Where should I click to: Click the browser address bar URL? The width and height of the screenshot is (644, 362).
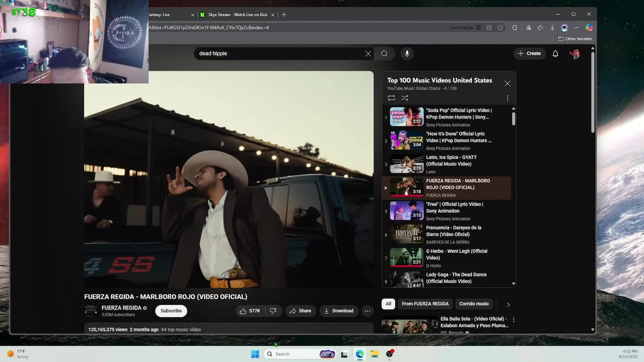(x=208, y=28)
